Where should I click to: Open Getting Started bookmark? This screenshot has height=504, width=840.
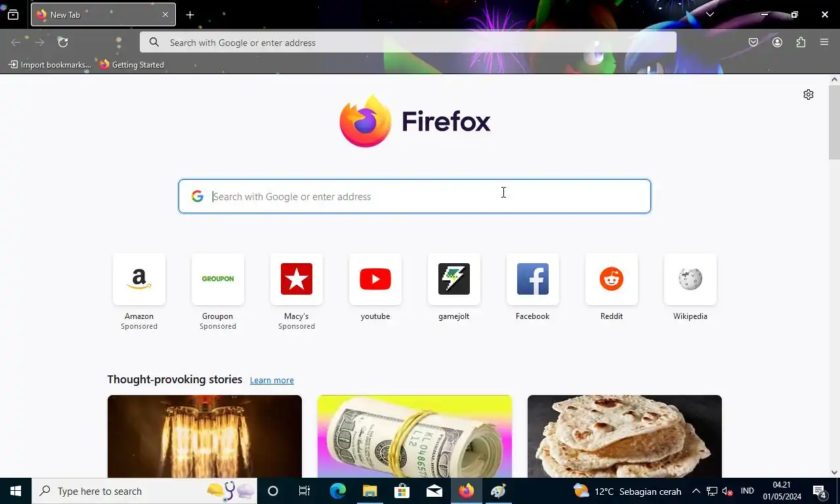click(132, 65)
